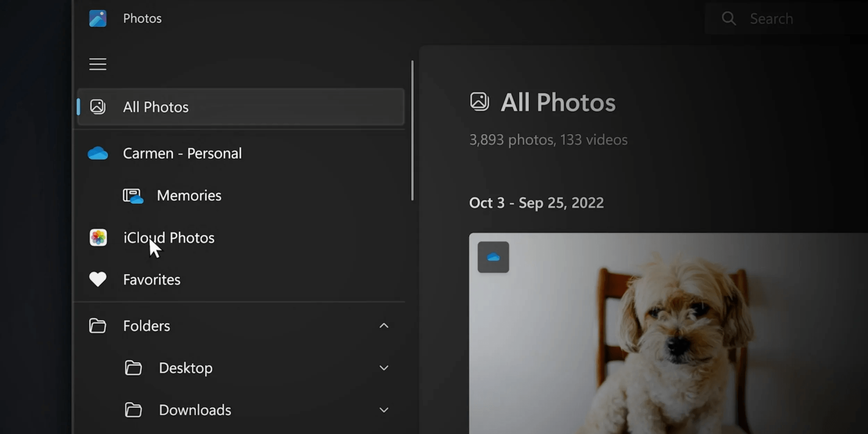Collapse the Folders section
Screen dimensions: 868x434
tap(384, 326)
